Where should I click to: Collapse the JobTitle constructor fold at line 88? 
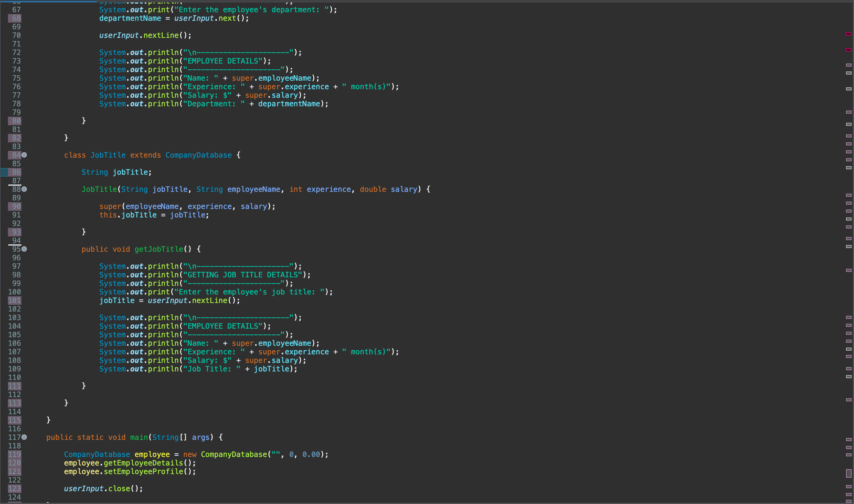point(24,189)
